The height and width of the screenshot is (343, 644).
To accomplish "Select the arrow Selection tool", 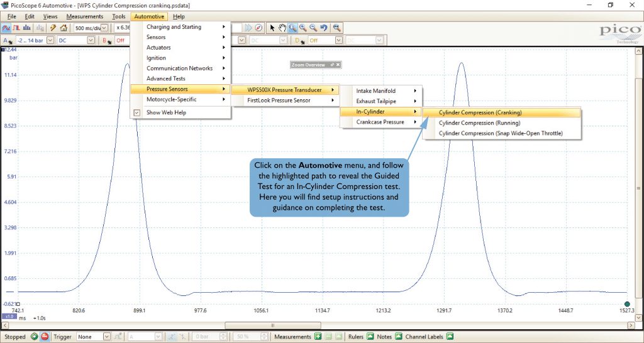I will (x=272, y=28).
